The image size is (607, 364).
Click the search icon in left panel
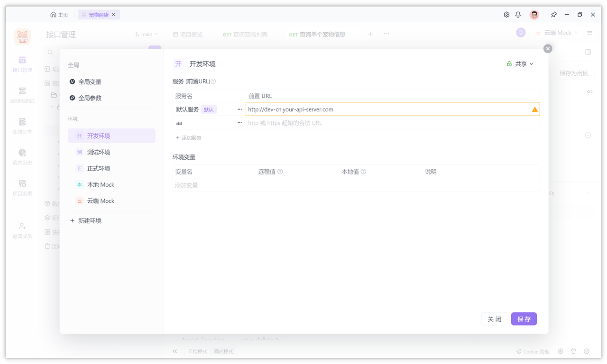(50, 52)
